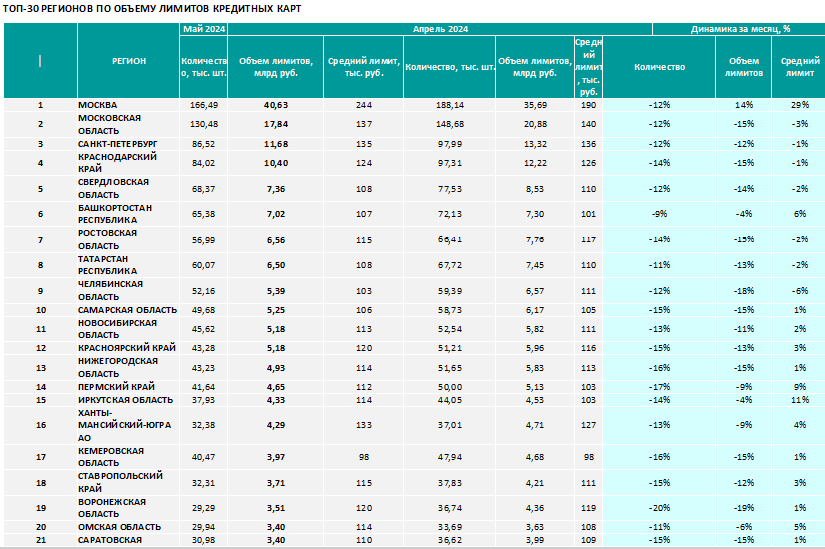Image resolution: width=825 pixels, height=549 pixels.
Task: Click Кемеровская область May quantity 40,47
Action: coord(203,457)
